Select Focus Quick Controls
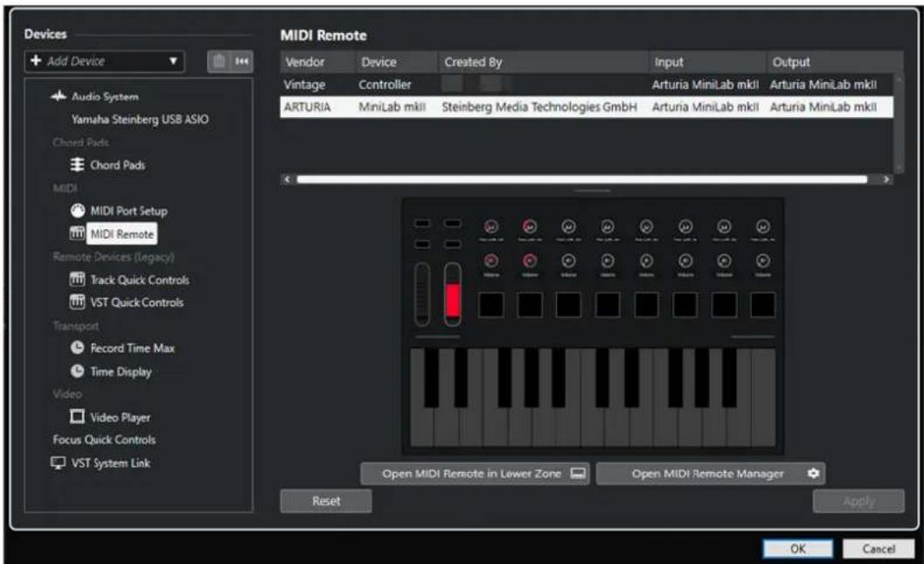 [x=104, y=440]
